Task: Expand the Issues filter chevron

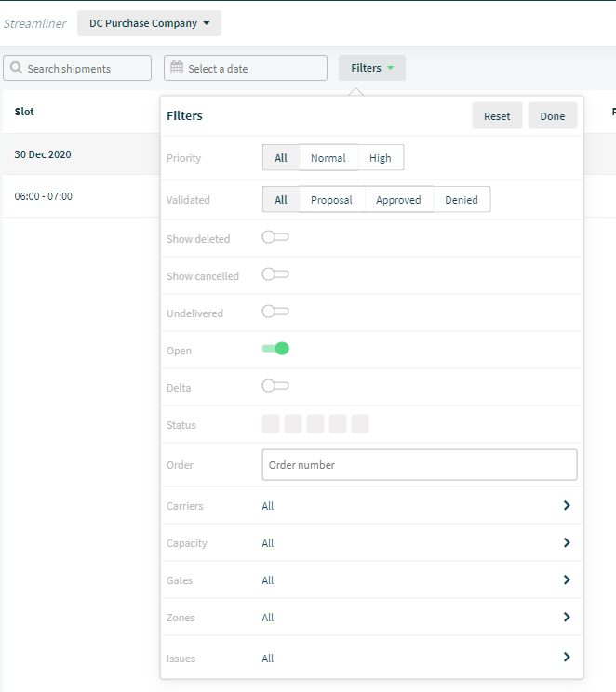Action: click(567, 658)
